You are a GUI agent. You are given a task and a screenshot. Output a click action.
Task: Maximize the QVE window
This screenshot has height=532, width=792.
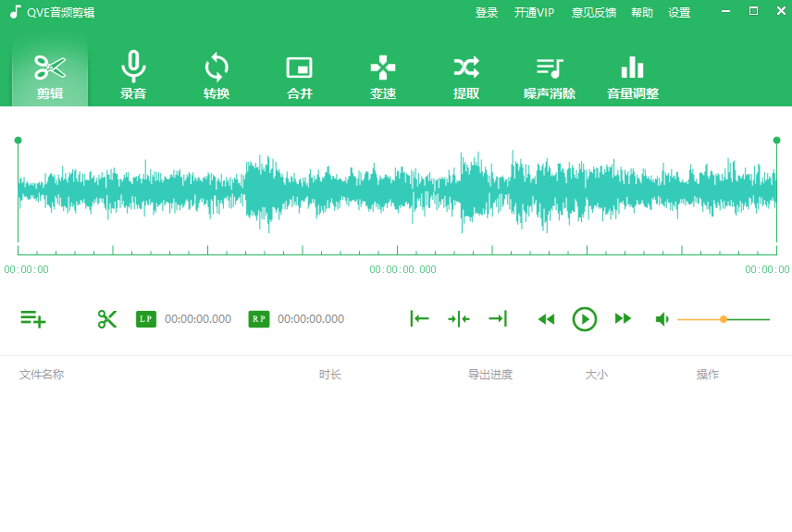(753, 11)
